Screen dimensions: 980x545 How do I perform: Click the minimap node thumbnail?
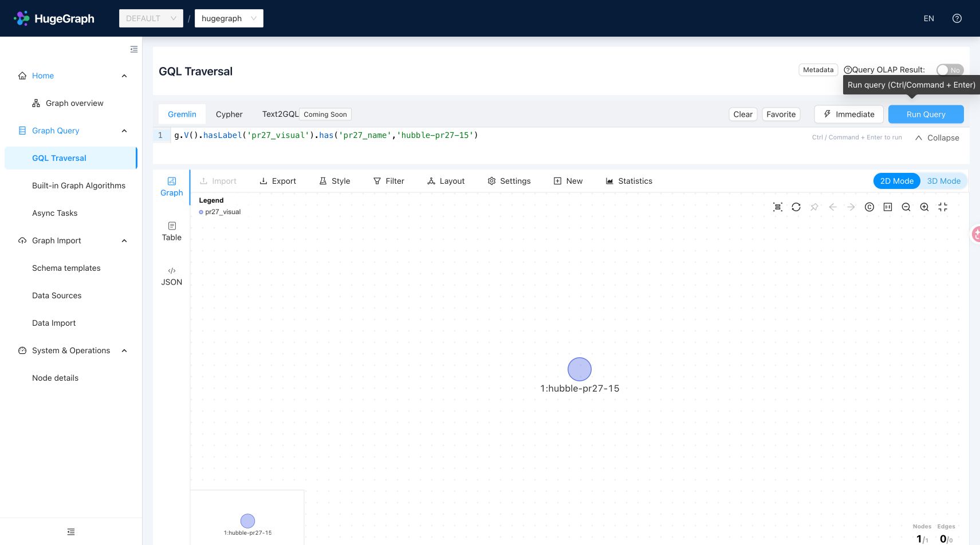[x=247, y=521]
